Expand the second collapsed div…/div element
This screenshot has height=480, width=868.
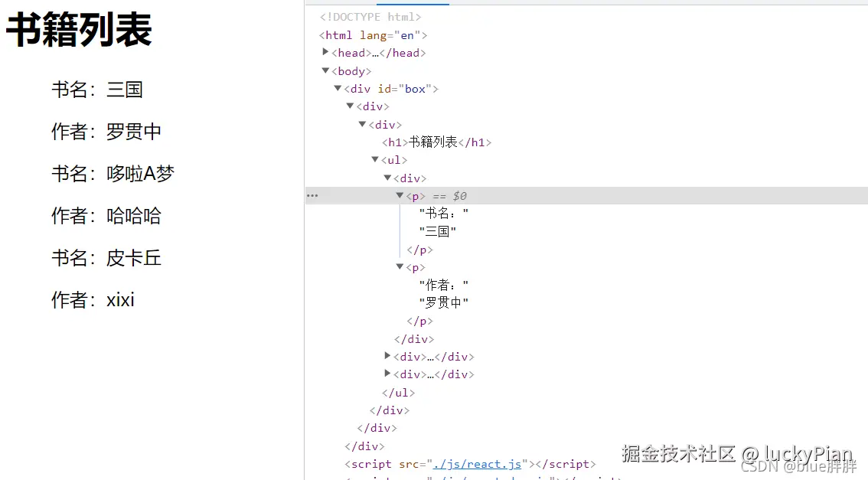click(x=387, y=374)
